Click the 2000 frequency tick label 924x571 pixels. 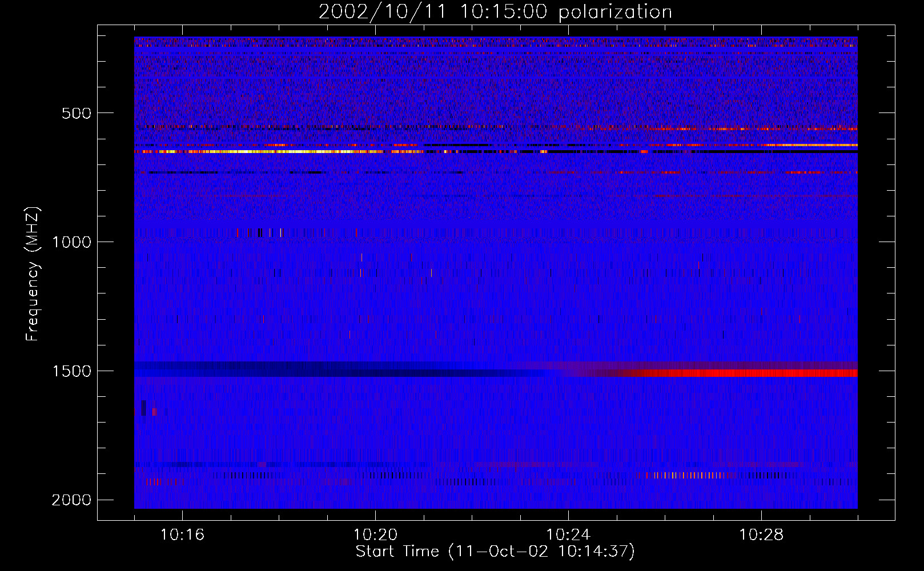[71, 500]
